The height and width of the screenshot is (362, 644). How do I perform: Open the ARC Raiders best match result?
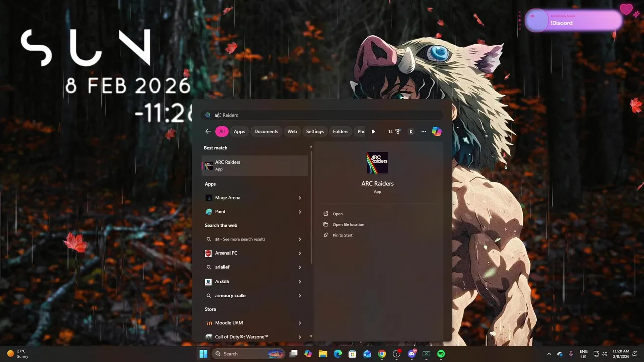(255, 165)
